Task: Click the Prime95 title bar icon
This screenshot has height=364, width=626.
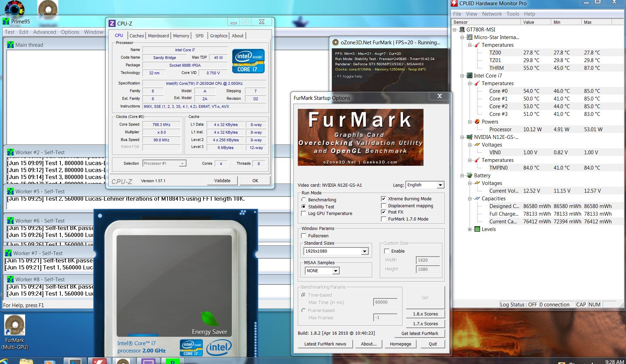Action: pos(6,22)
